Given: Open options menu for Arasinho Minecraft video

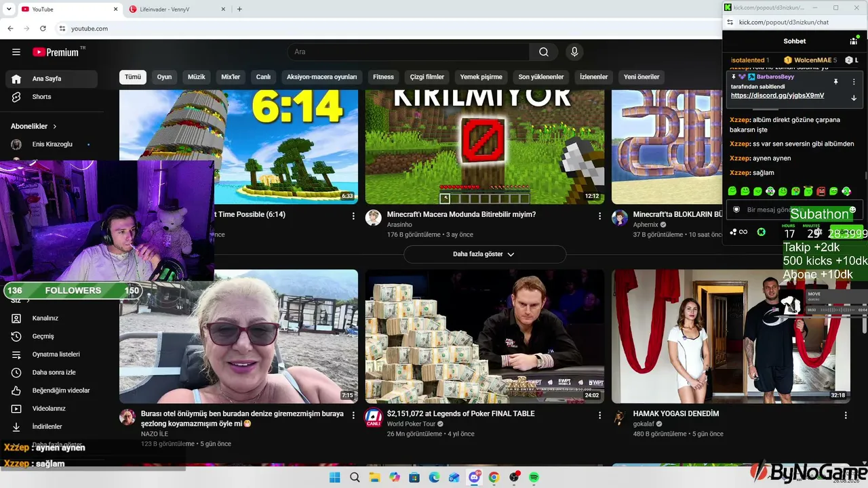Looking at the screenshot, I should pos(599,216).
